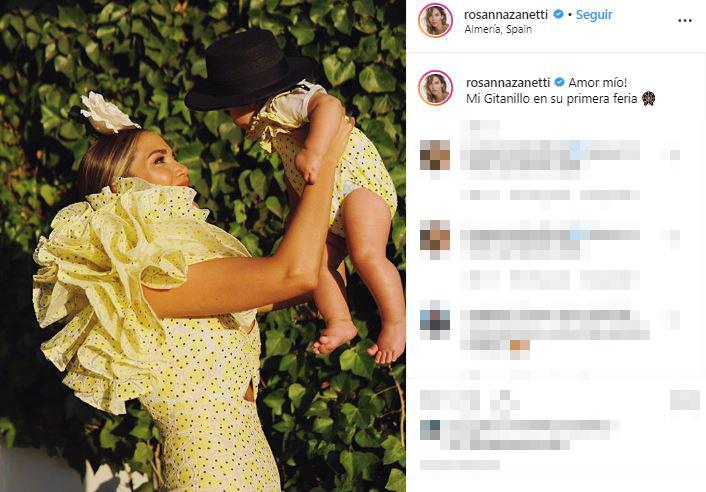Like the second blurred comment
This screenshot has width=706, height=492.
tap(674, 235)
